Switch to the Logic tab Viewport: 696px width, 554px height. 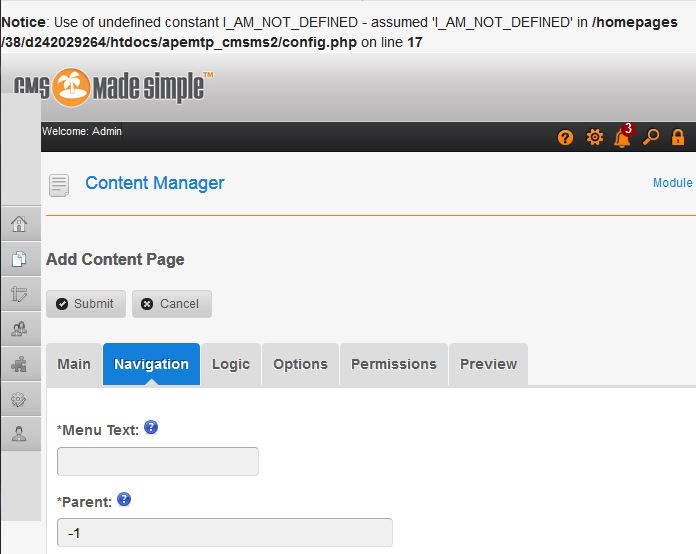231,364
